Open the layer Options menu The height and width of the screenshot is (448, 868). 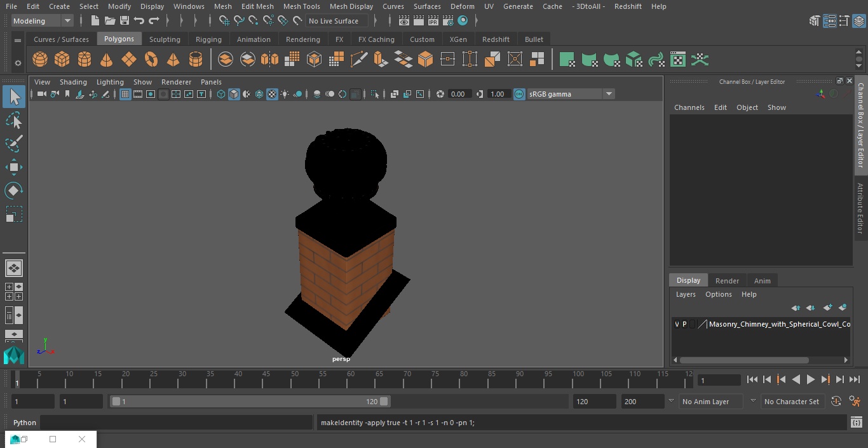[719, 294]
